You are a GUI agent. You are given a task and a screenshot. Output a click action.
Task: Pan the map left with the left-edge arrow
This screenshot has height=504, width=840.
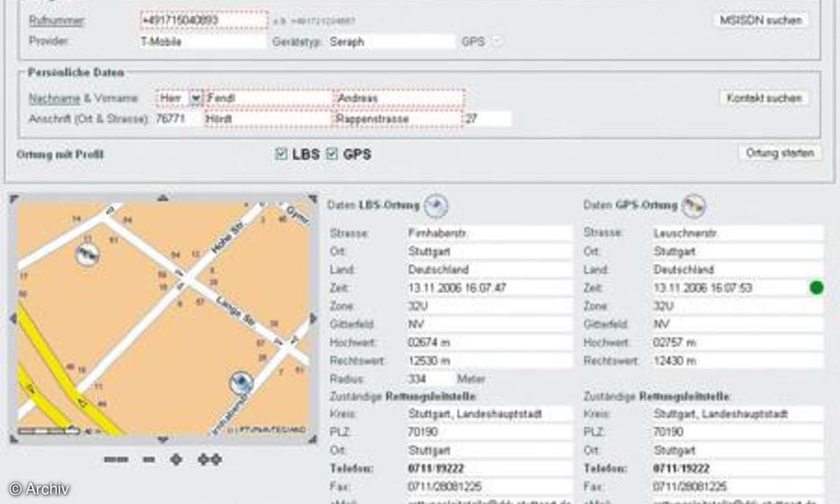(x=13, y=318)
